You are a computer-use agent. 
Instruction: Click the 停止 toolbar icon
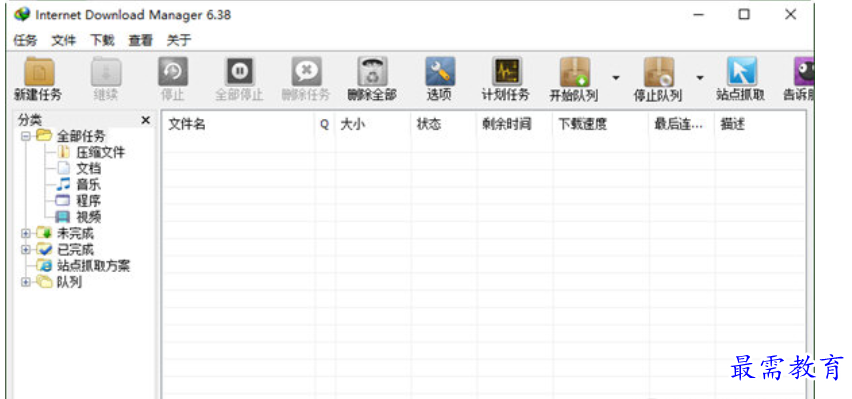coord(173,72)
